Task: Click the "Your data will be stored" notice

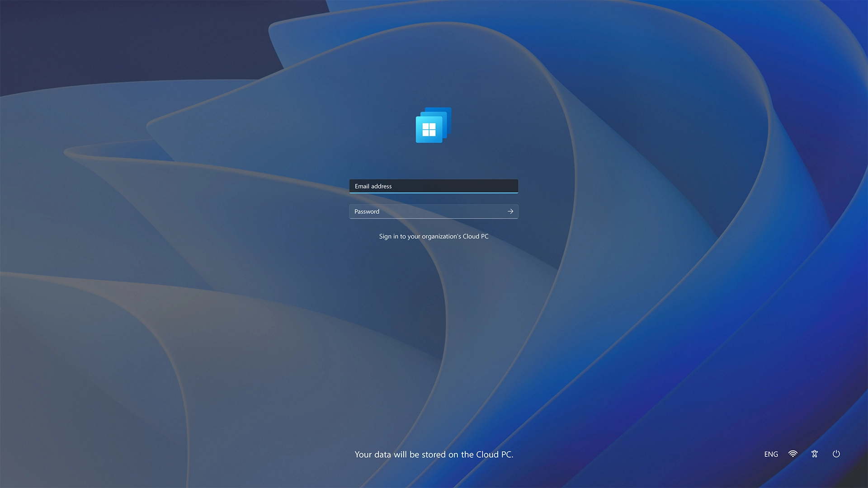Action: (x=434, y=455)
